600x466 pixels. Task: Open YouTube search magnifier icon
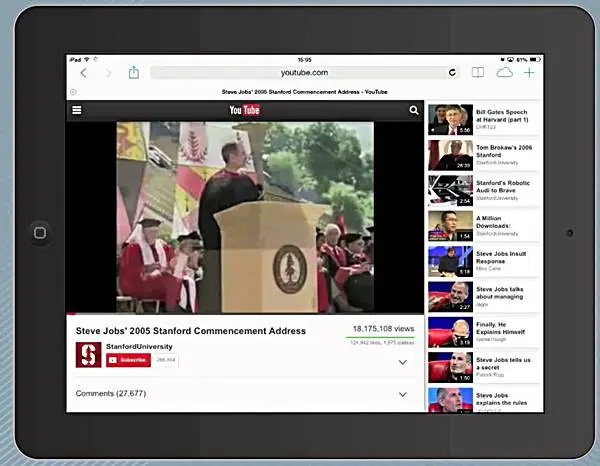[x=414, y=110]
